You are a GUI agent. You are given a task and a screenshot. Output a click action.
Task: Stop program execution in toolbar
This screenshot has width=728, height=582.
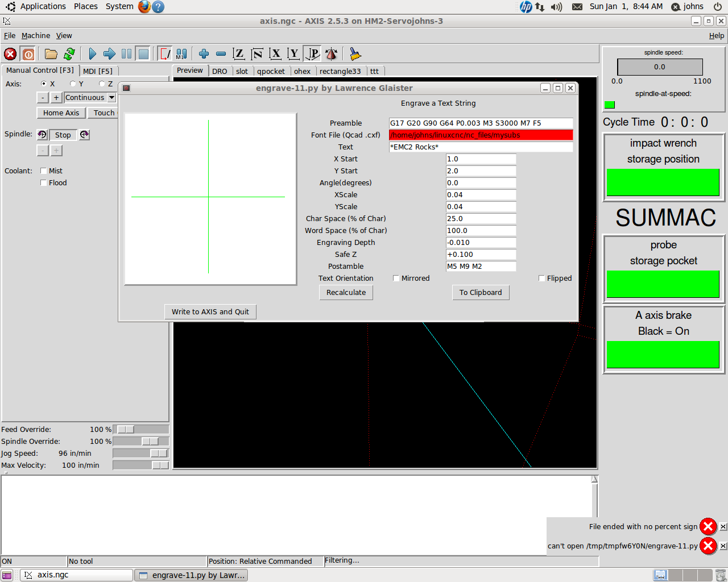click(143, 54)
